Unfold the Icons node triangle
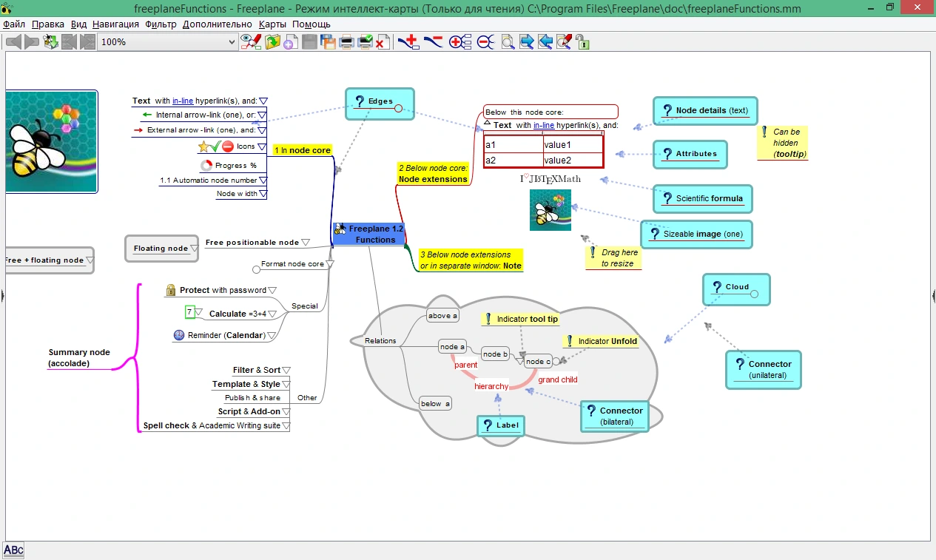This screenshot has height=560, width=936. pos(262,146)
